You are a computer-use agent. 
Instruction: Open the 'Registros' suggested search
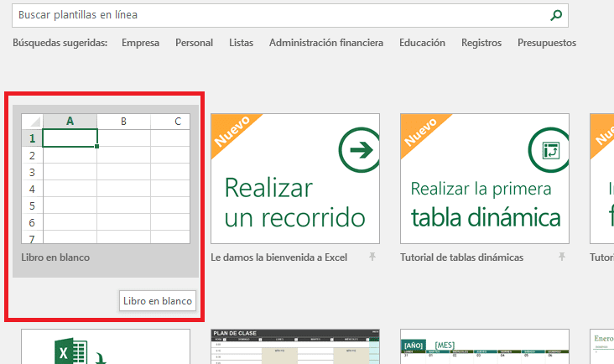tap(481, 43)
